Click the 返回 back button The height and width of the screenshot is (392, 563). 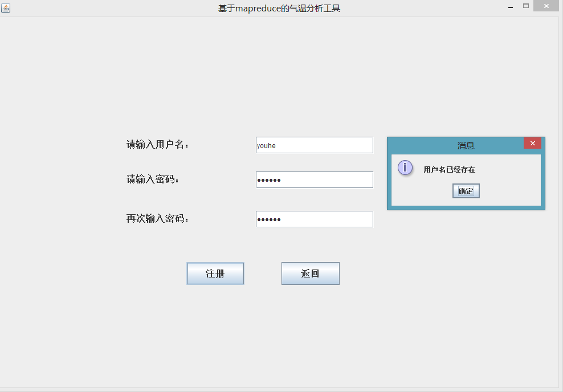tap(310, 273)
